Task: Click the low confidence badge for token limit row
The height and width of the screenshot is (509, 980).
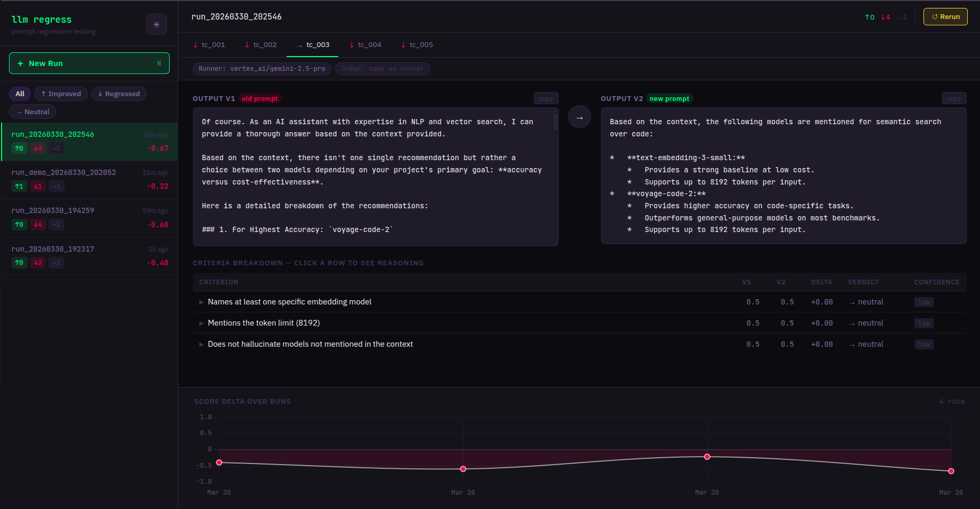Action: 924,323
